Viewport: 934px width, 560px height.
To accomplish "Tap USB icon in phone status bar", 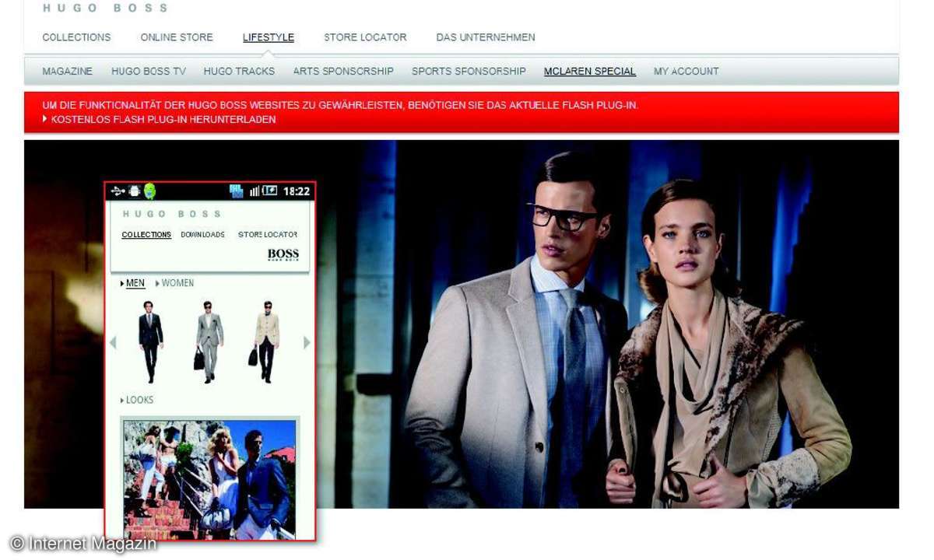I will [118, 191].
